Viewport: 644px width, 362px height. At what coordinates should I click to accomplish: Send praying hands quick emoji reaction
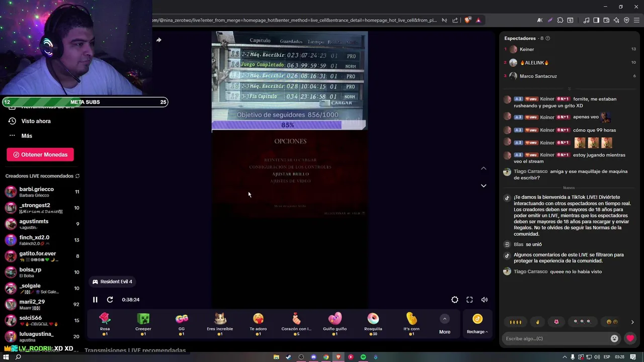516,322
